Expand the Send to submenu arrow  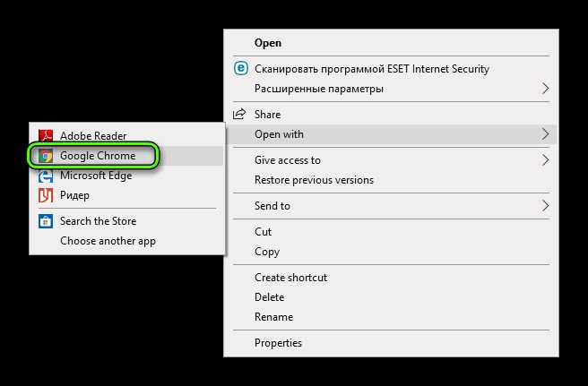click(x=545, y=206)
